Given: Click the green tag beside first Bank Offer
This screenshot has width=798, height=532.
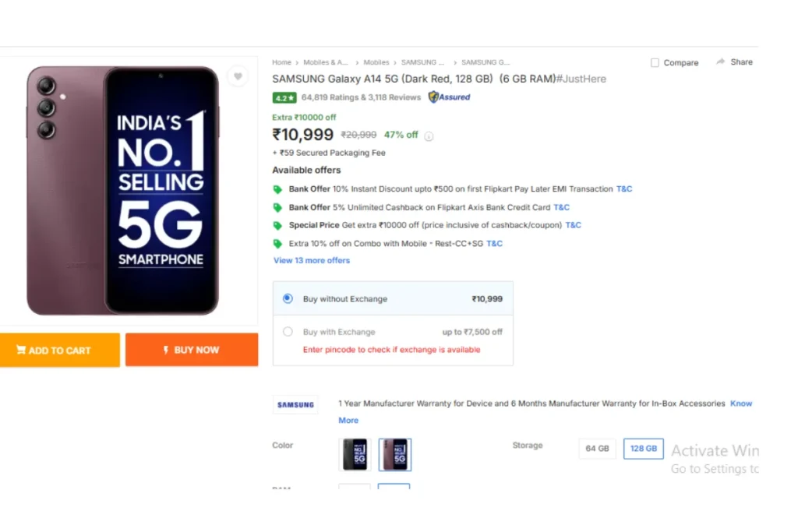Looking at the screenshot, I should (x=277, y=189).
